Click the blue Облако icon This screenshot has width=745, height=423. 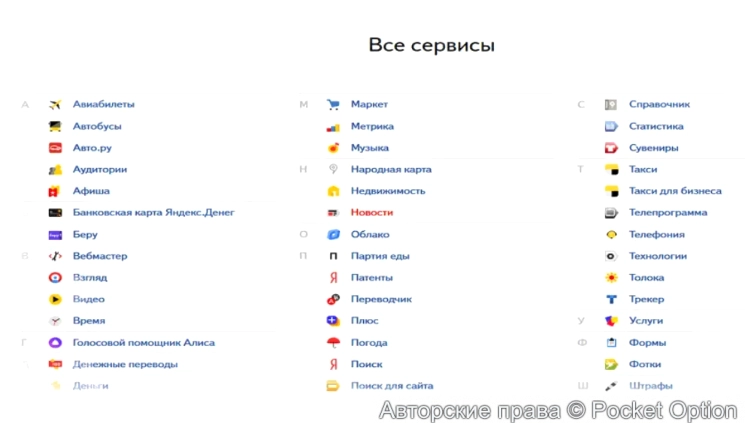coord(333,234)
